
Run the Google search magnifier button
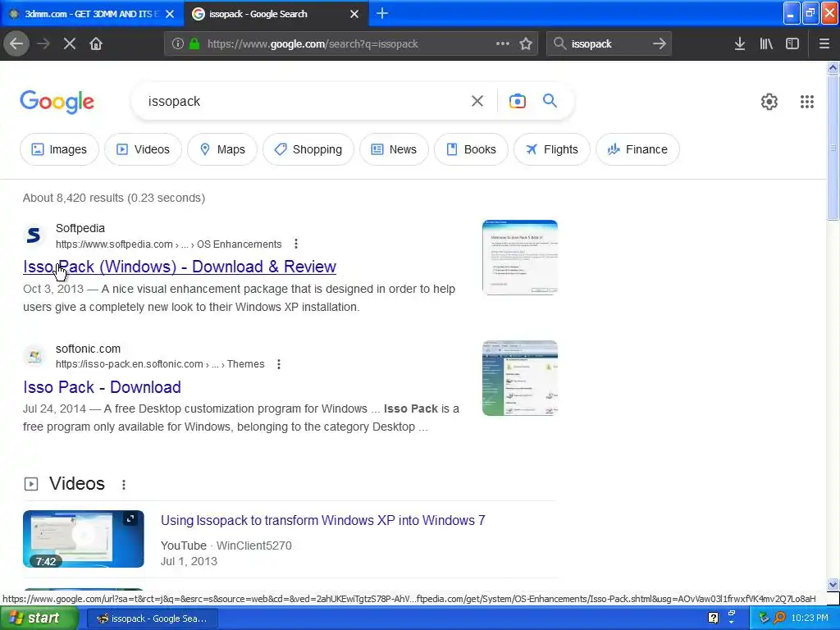pos(550,101)
